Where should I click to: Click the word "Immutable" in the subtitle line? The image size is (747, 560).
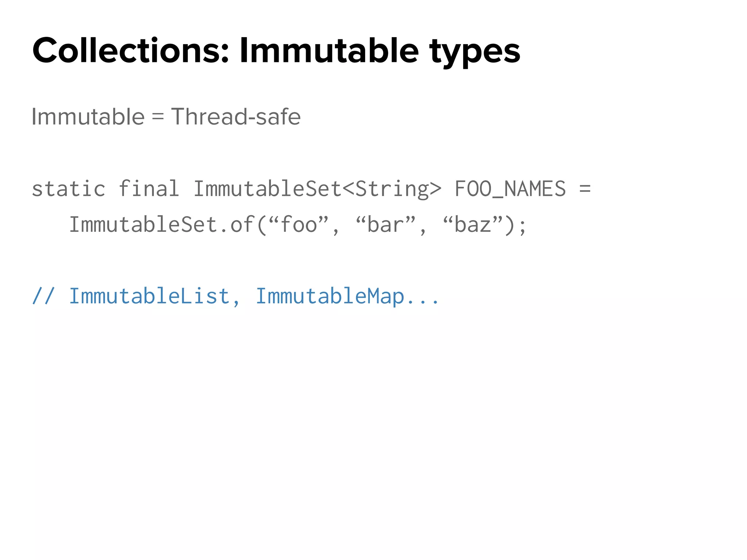click(88, 117)
